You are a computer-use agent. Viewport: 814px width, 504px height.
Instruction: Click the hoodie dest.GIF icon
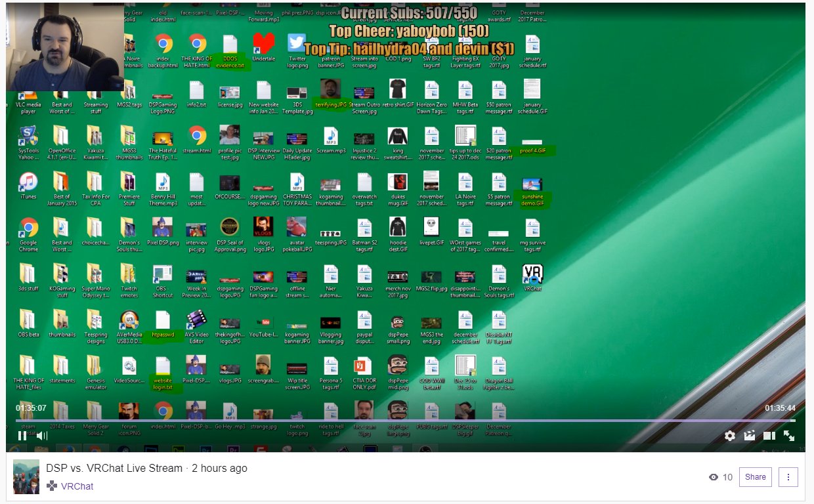[398, 228]
